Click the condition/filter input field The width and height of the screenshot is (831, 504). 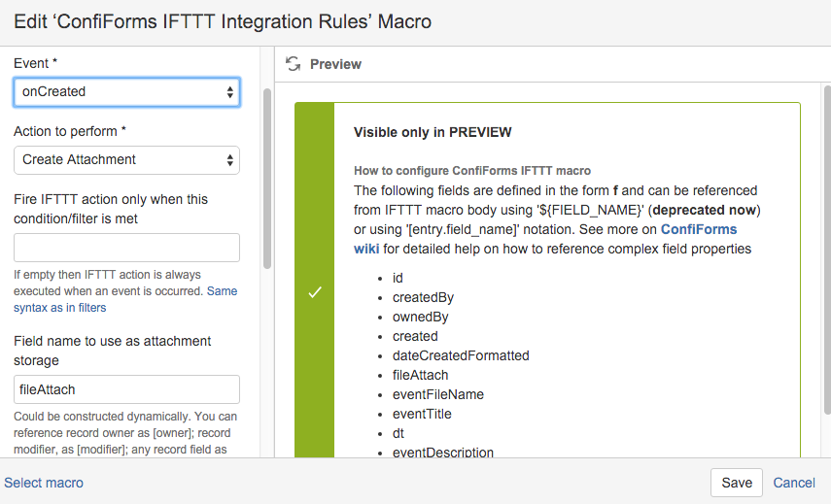(126, 248)
